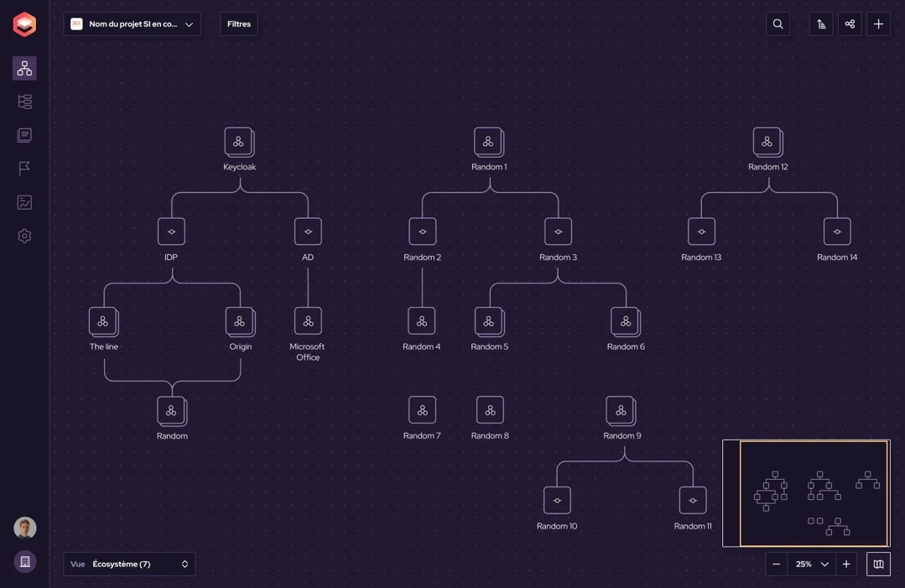Open the tree list view in sidebar

tap(24, 101)
